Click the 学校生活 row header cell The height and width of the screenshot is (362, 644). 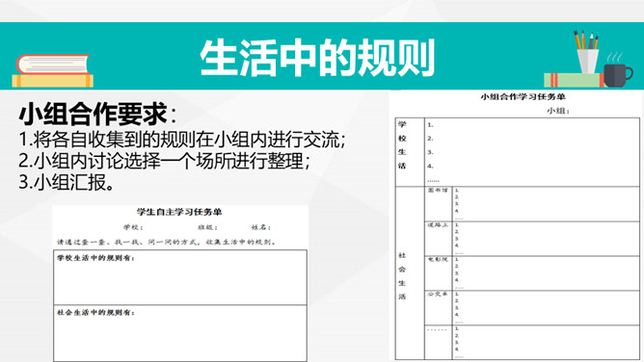[410, 152]
